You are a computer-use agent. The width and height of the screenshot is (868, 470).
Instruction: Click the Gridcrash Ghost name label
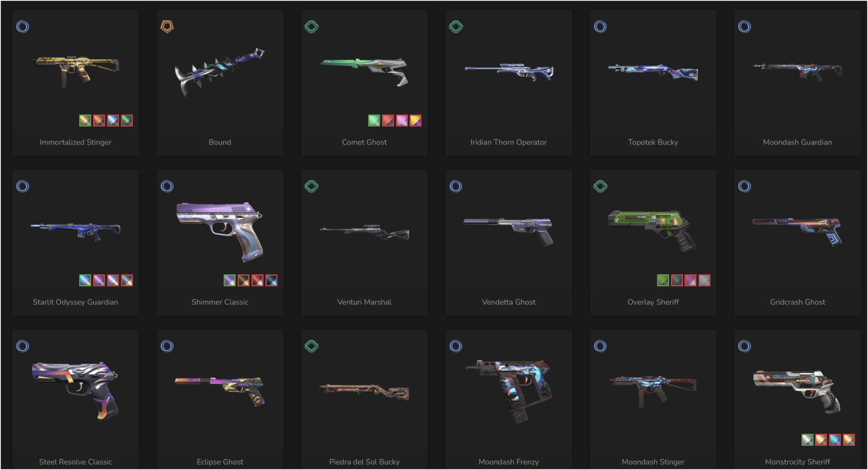tap(797, 302)
